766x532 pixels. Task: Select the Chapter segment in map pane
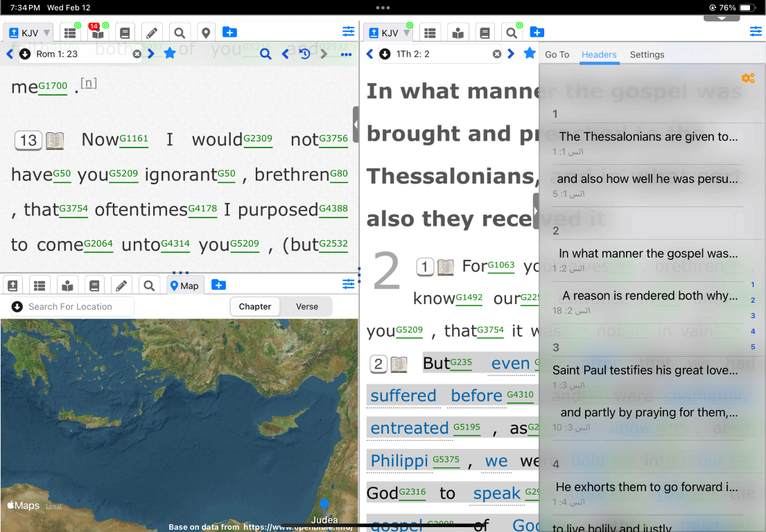click(x=255, y=307)
